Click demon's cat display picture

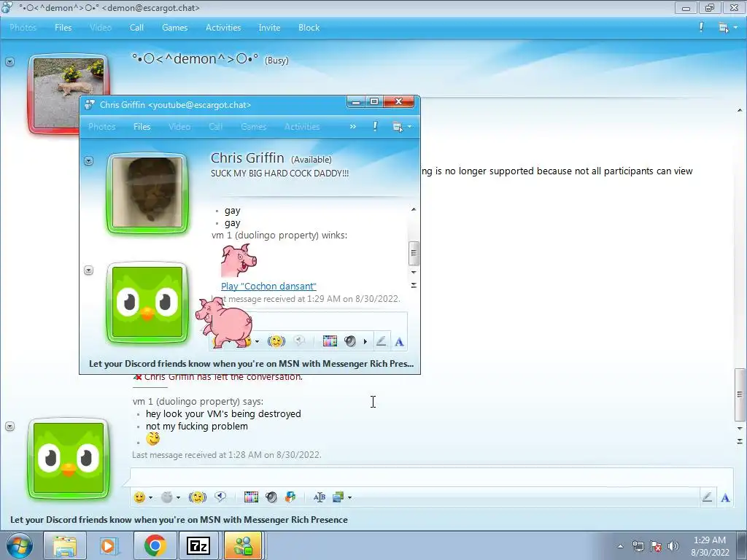(68, 93)
